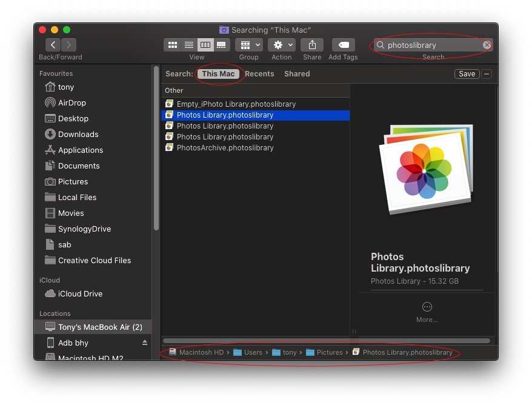
Task: Click Users folder in path bar
Action: pyautogui.click(x=248, y=352)
